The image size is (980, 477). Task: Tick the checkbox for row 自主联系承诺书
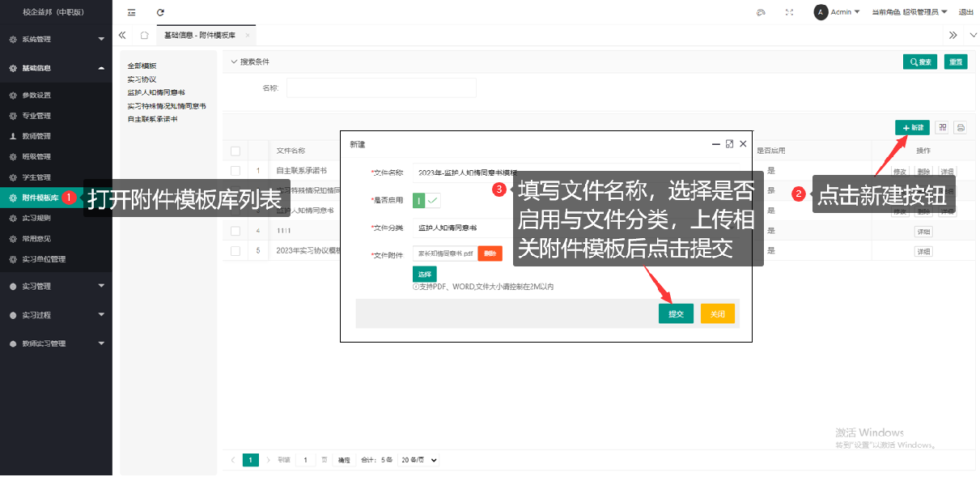coord(235,171)
